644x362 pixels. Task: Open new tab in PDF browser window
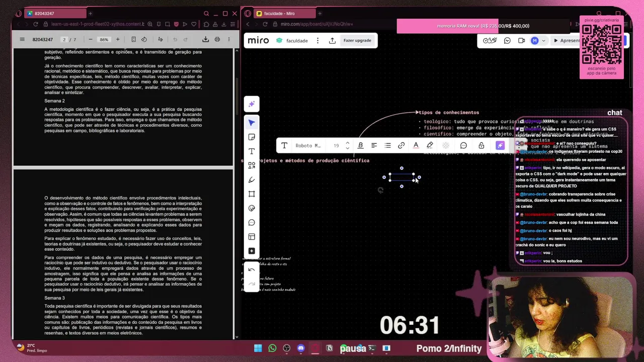click(90, 14)
